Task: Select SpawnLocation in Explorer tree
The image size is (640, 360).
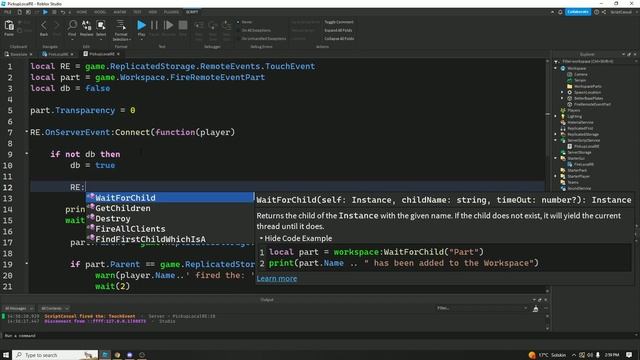Action: [x=587, y=92]
